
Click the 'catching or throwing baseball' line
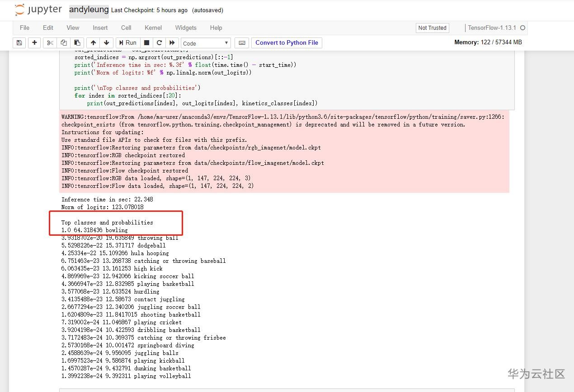[x=144, y=261]
